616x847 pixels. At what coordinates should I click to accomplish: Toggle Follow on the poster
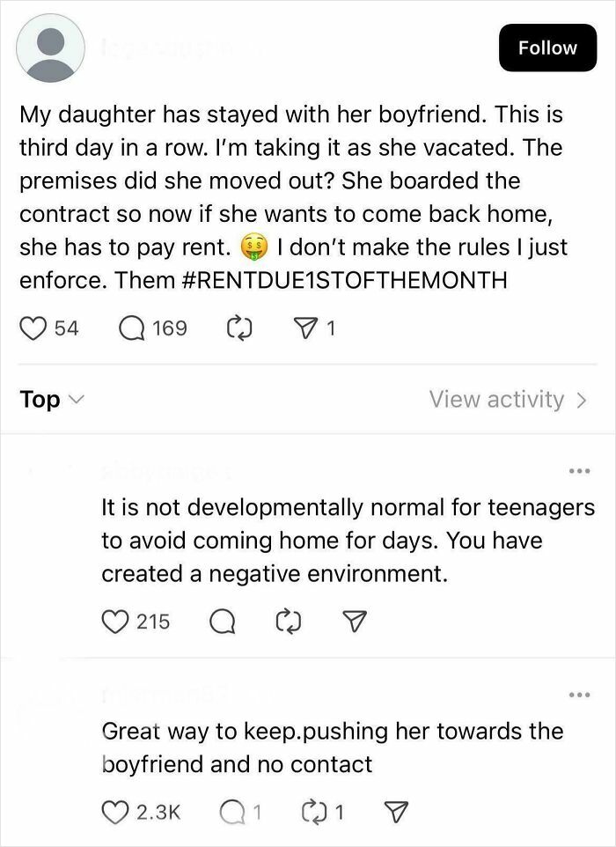point(547,48)
